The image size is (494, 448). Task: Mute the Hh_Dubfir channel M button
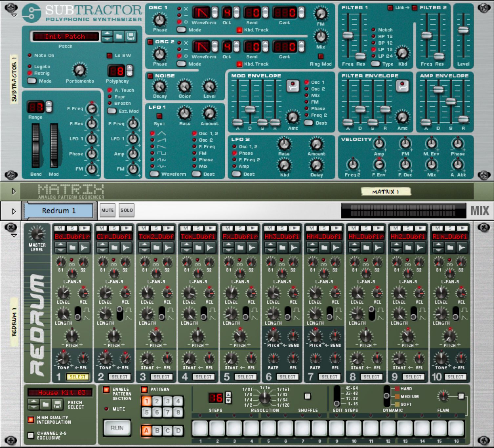[353, 228]
